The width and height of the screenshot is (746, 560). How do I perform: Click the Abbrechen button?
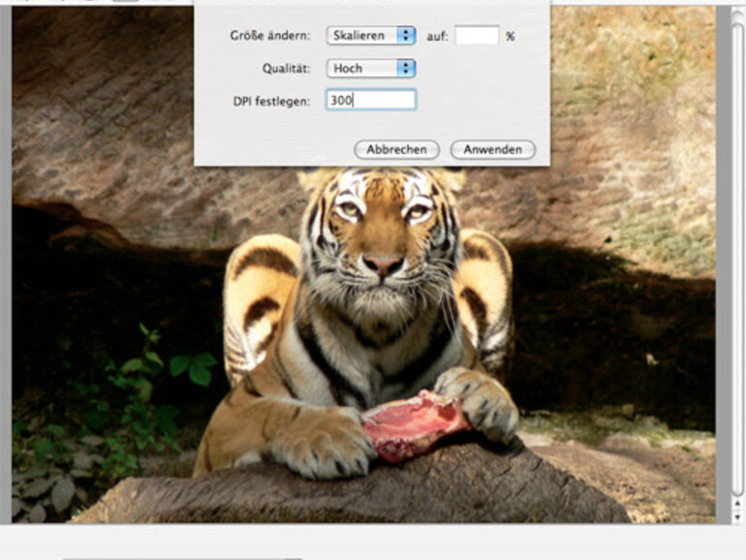click(397, 149)
